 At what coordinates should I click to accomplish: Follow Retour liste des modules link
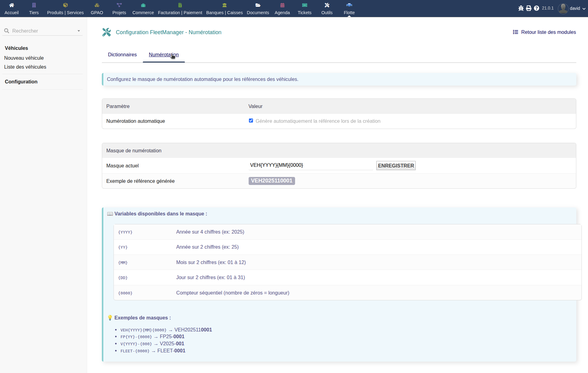[x=544, y=32]
